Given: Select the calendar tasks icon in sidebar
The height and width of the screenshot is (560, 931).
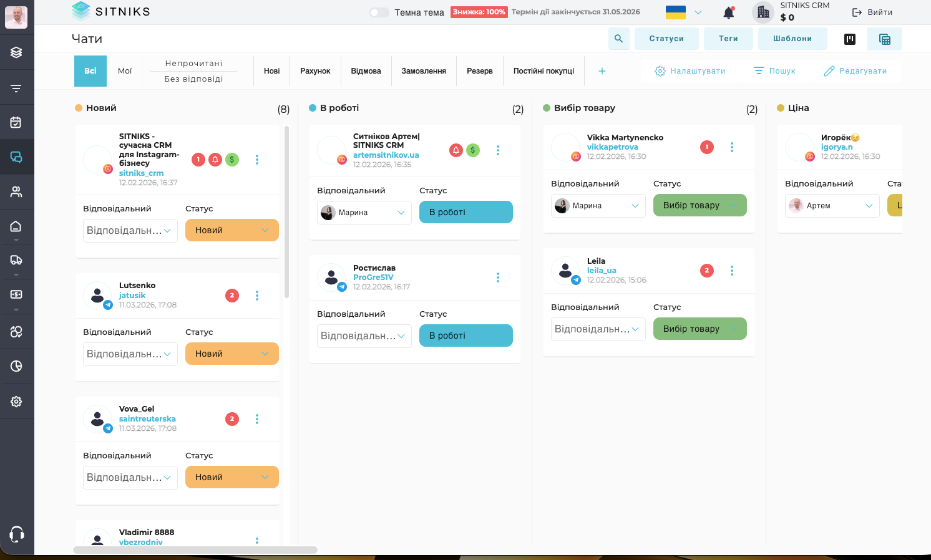Looking at the screenshot, I should pos(16,122).
